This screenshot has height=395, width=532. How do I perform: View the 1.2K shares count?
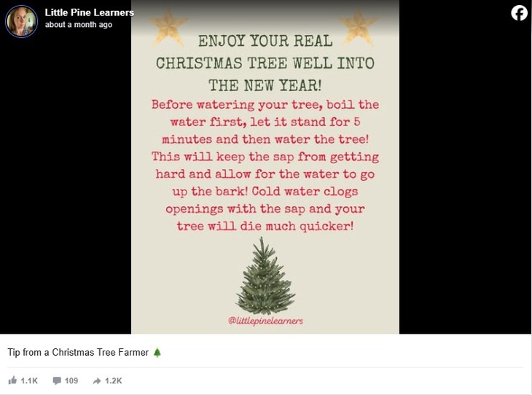pos(113,380)
